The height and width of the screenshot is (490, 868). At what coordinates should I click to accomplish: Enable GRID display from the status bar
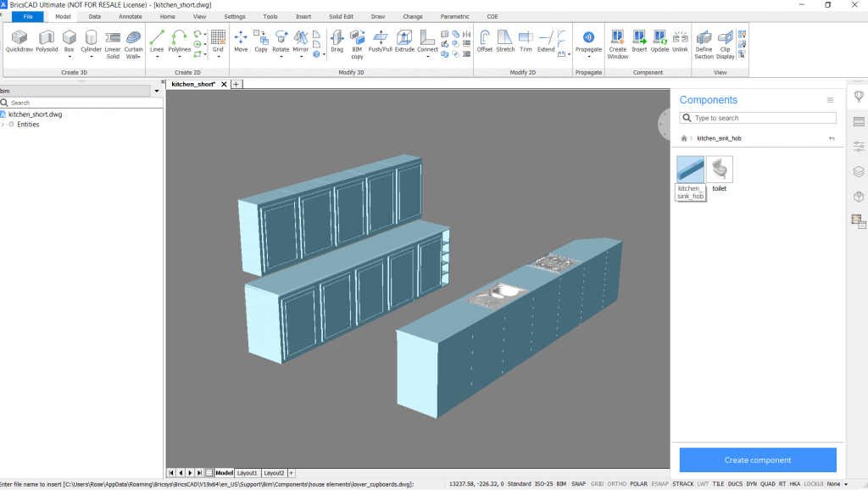point(599,483)
